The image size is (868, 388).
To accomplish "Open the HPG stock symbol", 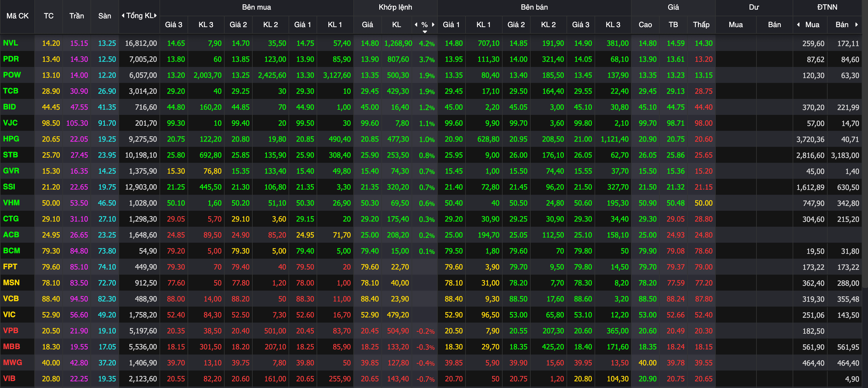I will click(11, 139).
